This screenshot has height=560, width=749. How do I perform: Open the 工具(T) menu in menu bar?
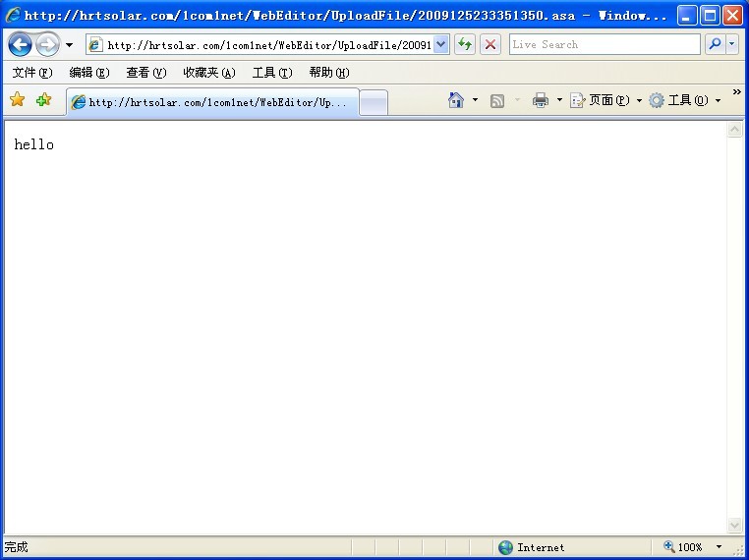[x=272, y=73]
